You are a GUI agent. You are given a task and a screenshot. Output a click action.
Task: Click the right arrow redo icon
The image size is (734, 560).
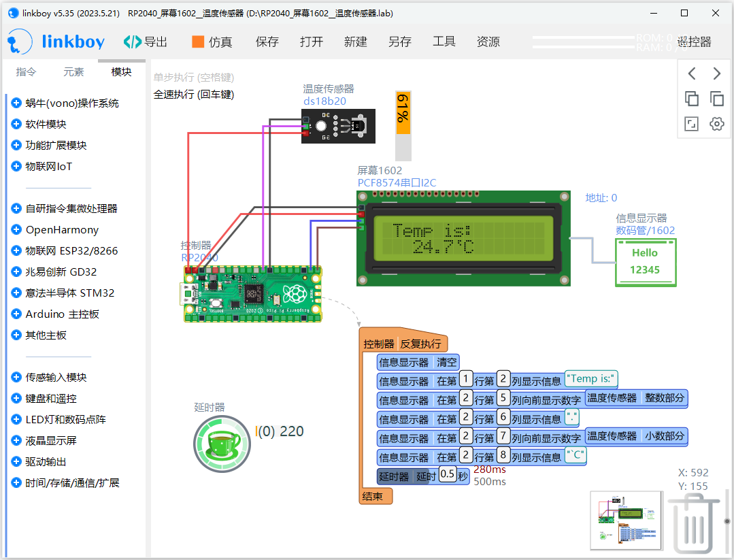pos(716,73)
